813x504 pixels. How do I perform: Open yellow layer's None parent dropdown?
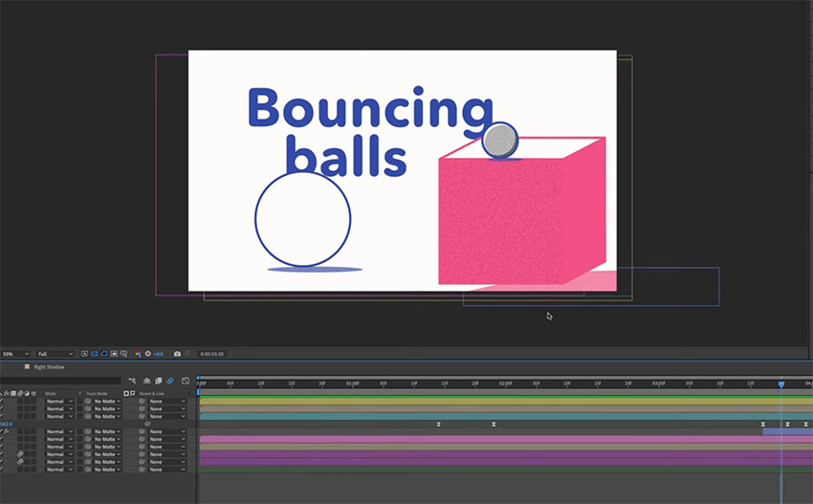[x=167, y=402]
